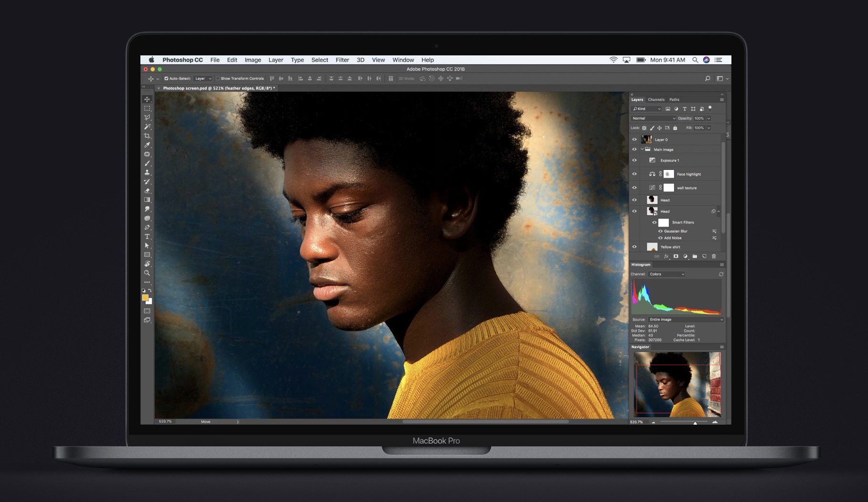Select the Eraser tool
Image resolution: width=868 pixels, height=502 pixels.
pos(147,191)
